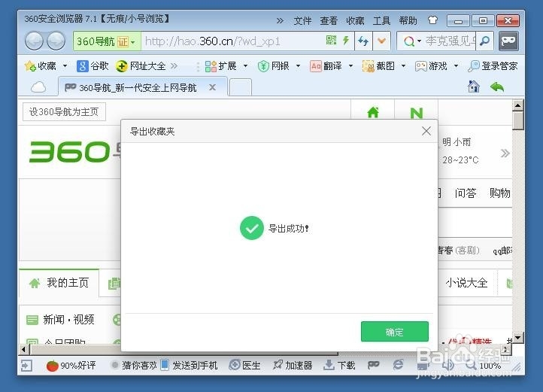The width and height of the screenshot is (543, 392).
Task: Click the green N icon on page
Action: coord(416,113)
